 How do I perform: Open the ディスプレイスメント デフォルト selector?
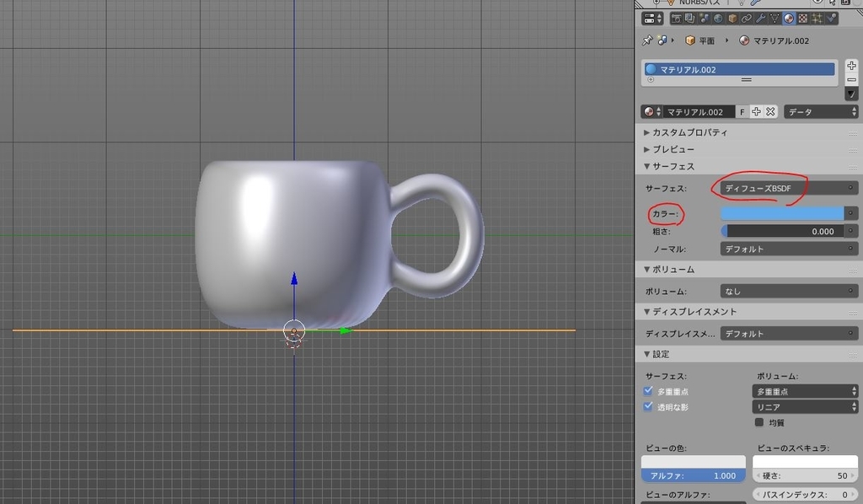[x=789, y=334]
